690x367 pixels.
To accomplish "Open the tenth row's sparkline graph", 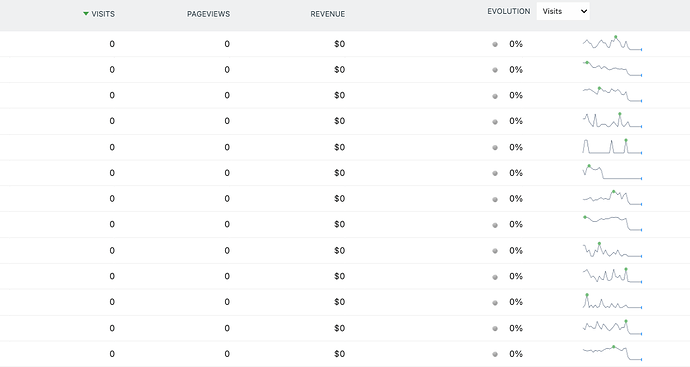I will (612, 275).
